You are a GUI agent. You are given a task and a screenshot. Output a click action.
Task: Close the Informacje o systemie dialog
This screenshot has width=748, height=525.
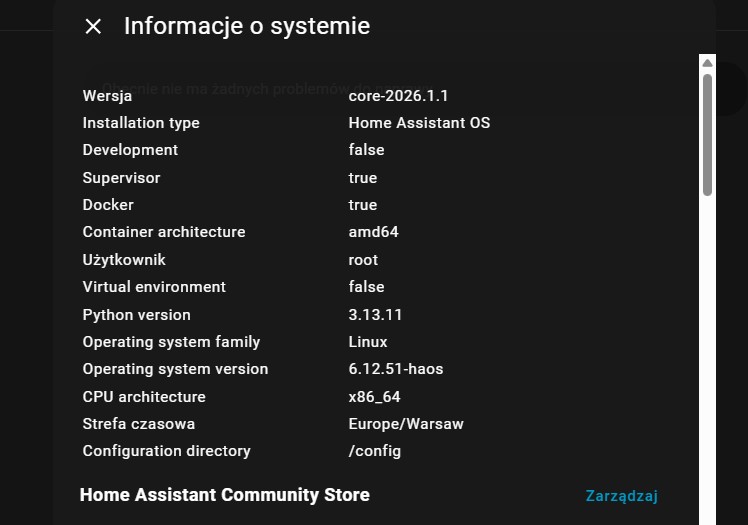point(93,27)
